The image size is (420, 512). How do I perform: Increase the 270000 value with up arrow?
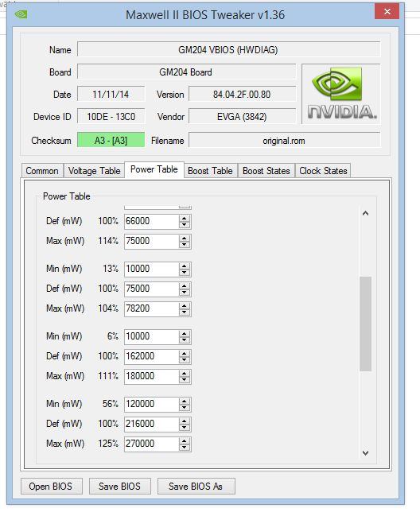pyautogui.click(x=185, y=440)
